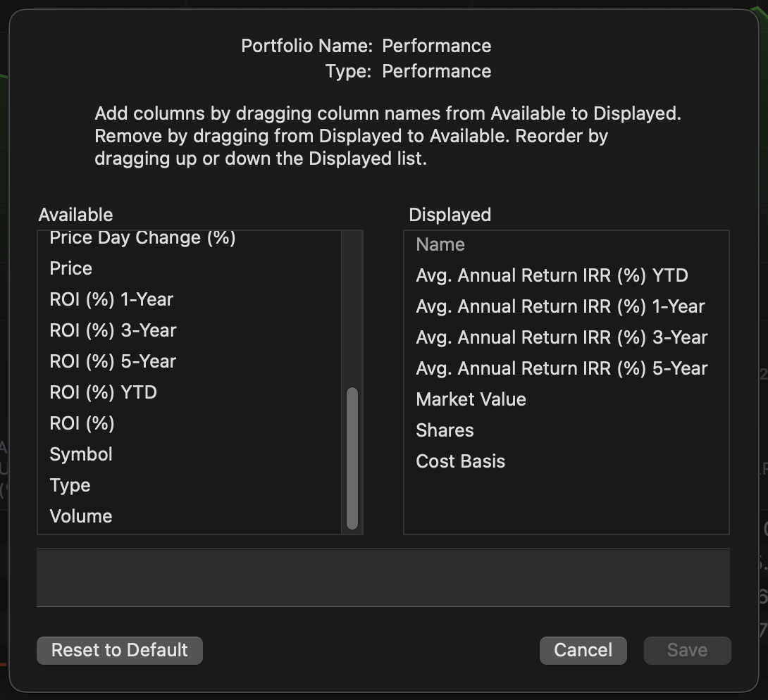Select Type in Available columns
The image size is (768, 700).
[x=70, y=485]
